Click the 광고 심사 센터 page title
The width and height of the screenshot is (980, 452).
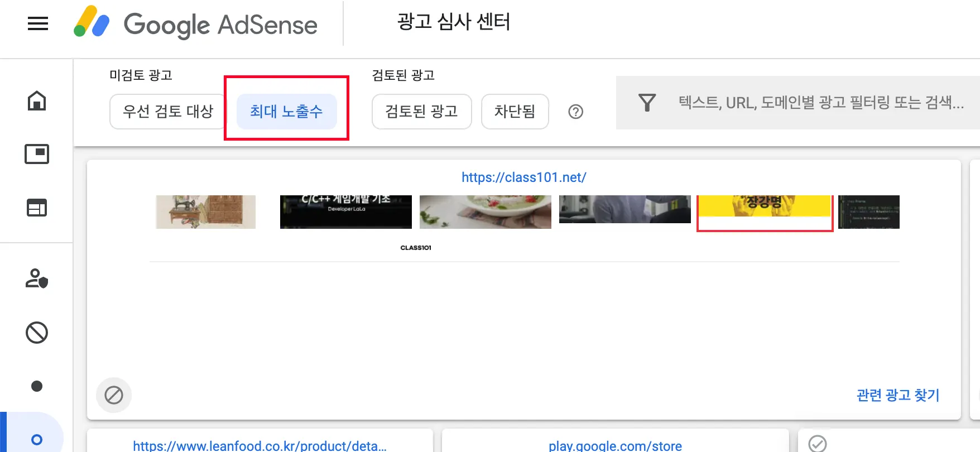(454, 22)
